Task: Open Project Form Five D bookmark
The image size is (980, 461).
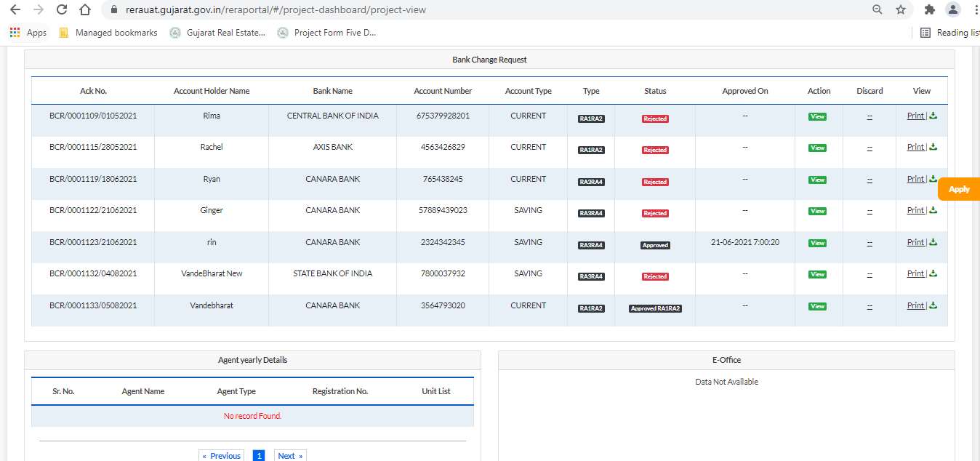Action: click(x=326, y=33)
